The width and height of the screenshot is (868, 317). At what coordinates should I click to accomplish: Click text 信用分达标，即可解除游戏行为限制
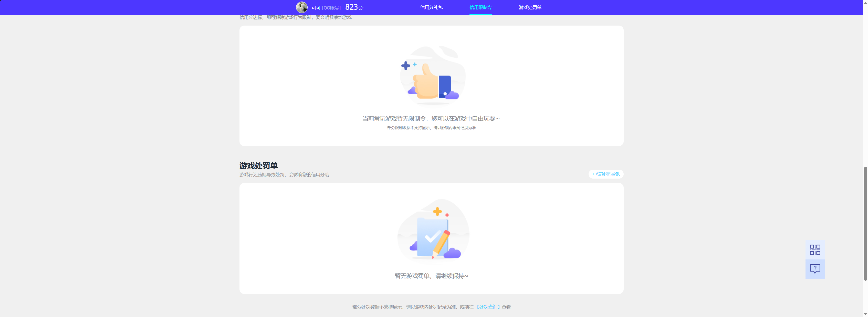[275, 17]
